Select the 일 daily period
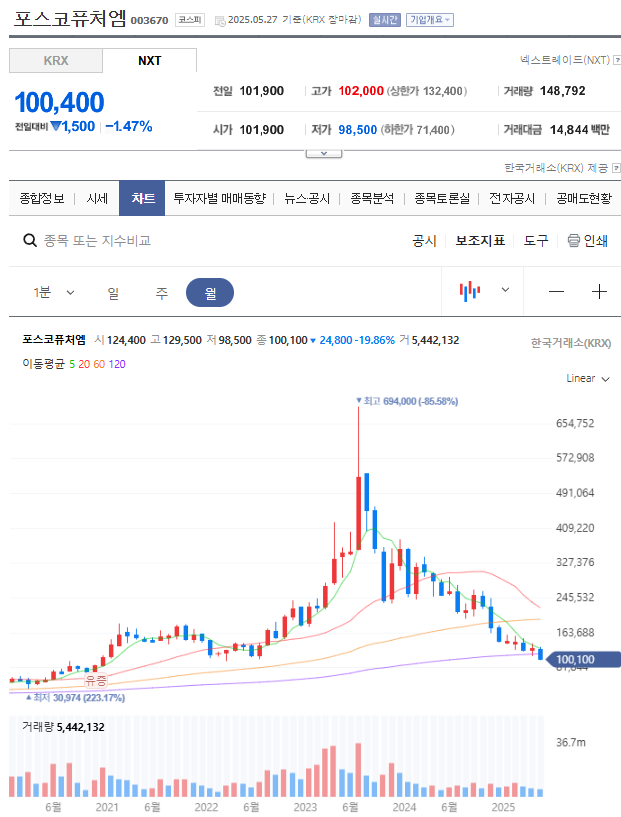The image size is (621, 817). (x=113, y=293)
